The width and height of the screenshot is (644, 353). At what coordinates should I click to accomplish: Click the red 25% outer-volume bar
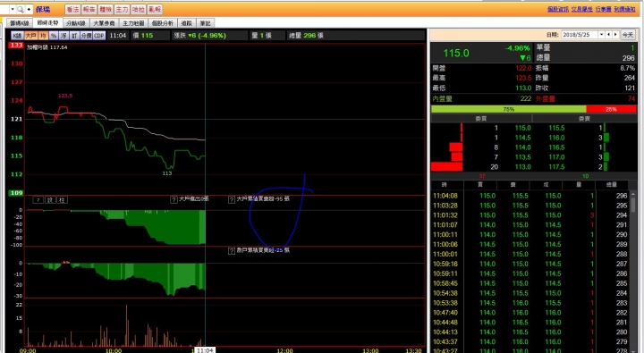pyautogui.click(x=611, y=109)
